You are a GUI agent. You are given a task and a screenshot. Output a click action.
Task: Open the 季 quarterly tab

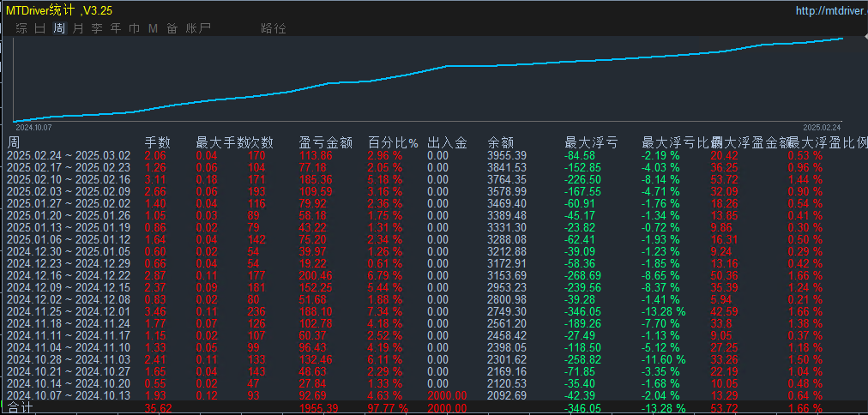tap(97, 28)
